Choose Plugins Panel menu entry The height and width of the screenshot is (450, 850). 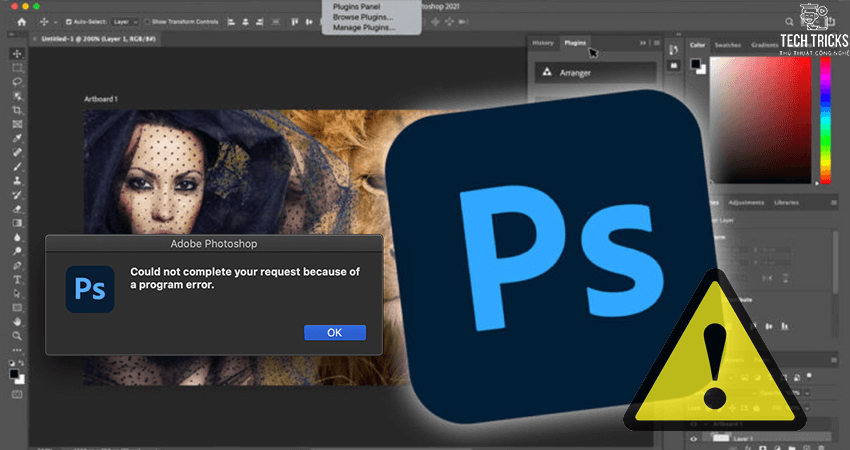tap(356, 7)
